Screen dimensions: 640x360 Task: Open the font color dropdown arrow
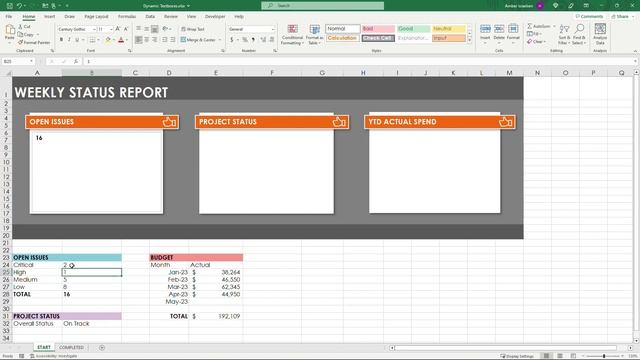tap(127, 40)
